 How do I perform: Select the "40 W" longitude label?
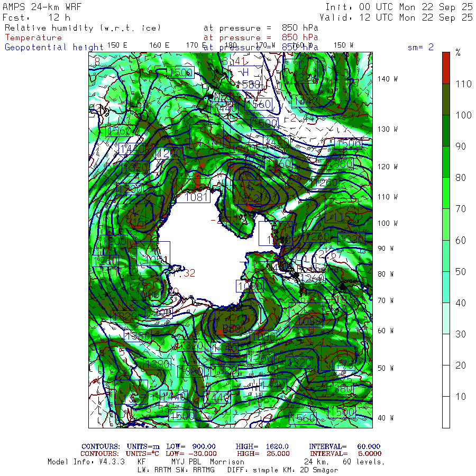coord(386,418)
